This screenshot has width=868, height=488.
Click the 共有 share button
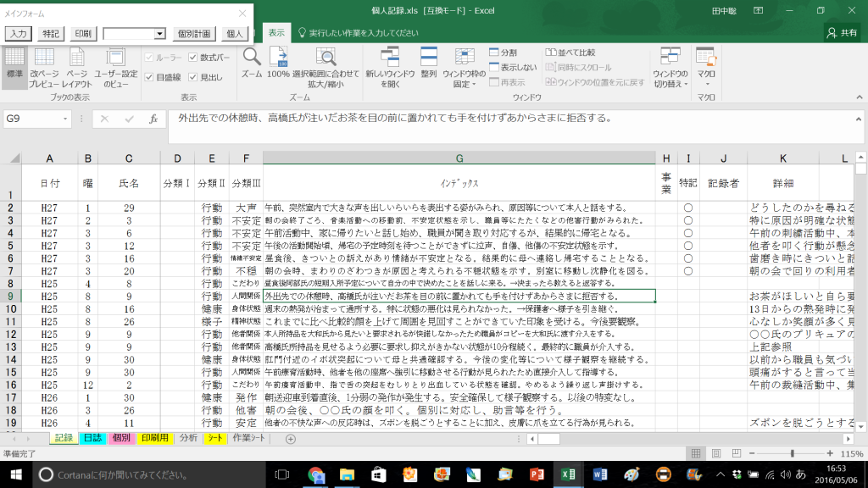(x=842, y=33)
